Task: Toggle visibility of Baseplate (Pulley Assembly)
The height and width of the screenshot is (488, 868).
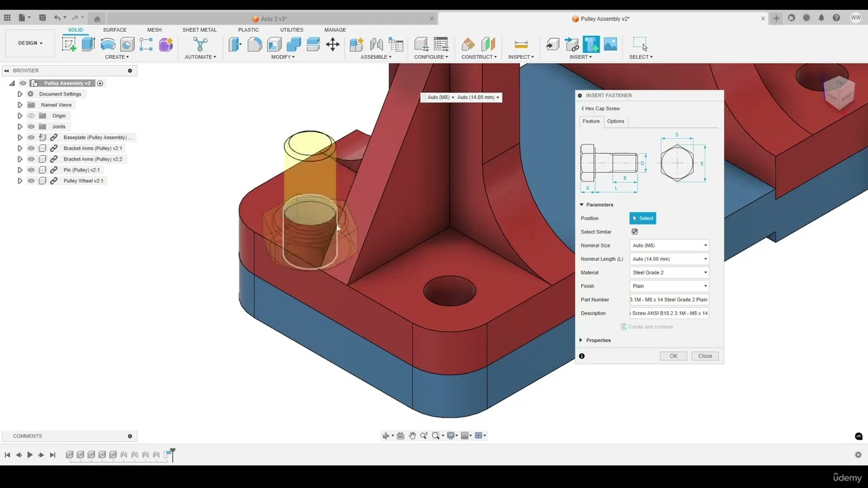Action: click(x=31, y=138)
